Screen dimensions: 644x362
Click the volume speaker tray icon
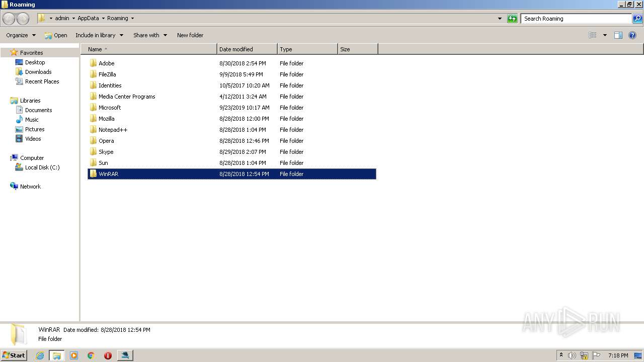click(x=572, y=355)
